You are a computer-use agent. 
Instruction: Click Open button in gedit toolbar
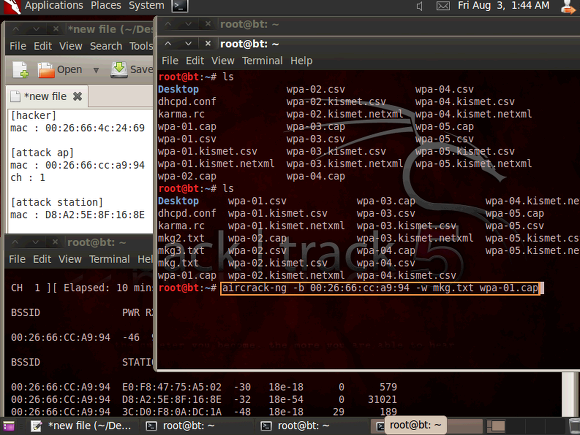(60, 70)
